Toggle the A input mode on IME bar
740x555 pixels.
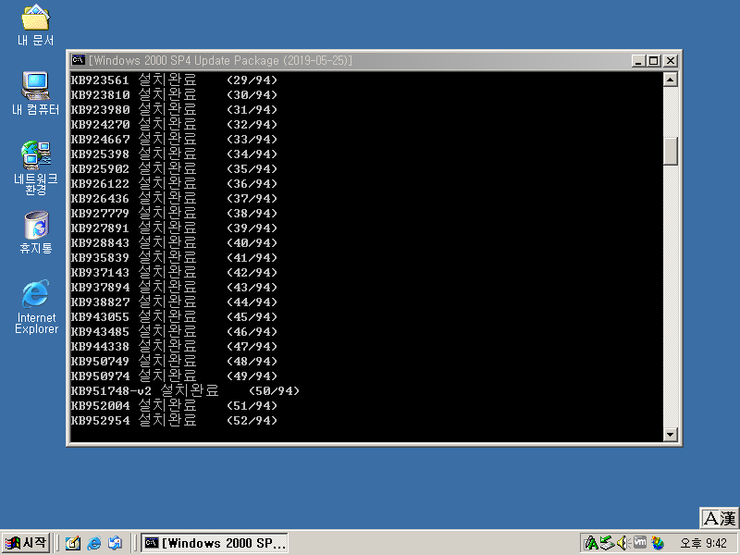(x=711, y=519)
